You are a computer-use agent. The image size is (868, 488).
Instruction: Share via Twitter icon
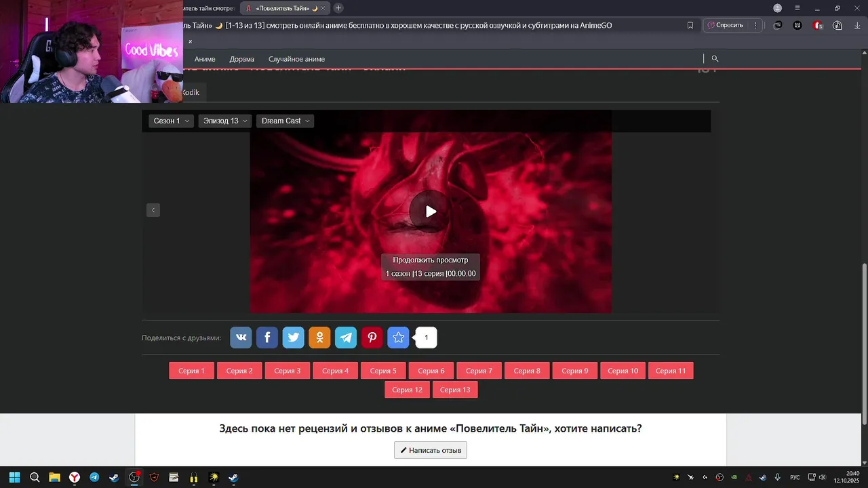(x=294, y=338)
